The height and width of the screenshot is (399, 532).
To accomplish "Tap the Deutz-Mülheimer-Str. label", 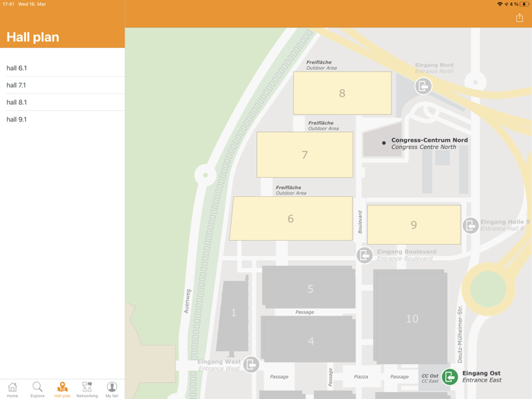I will point(460,334).
